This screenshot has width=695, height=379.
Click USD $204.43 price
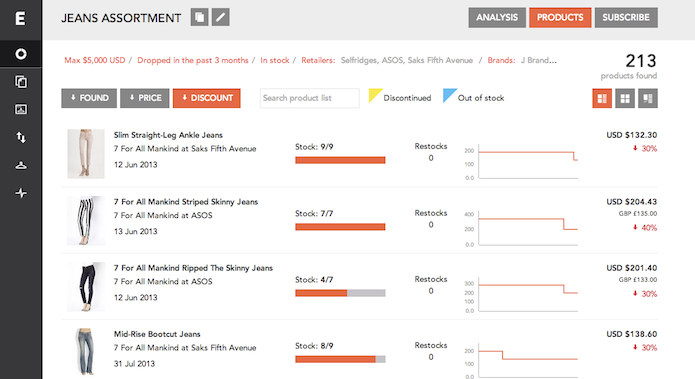click(632, 202)
